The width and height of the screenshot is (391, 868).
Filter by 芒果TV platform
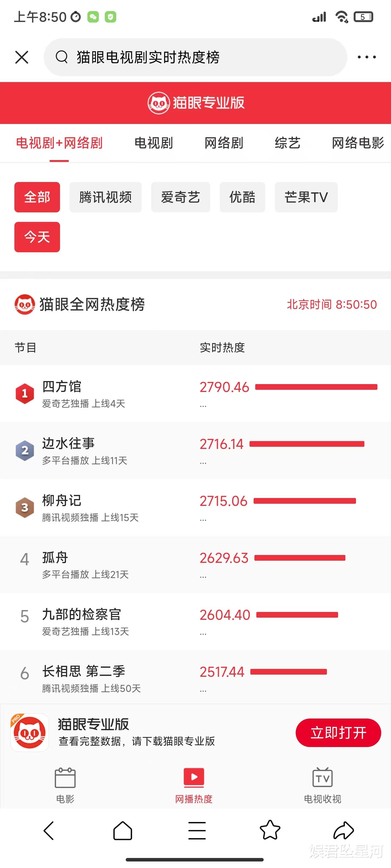tap(306, 197)
